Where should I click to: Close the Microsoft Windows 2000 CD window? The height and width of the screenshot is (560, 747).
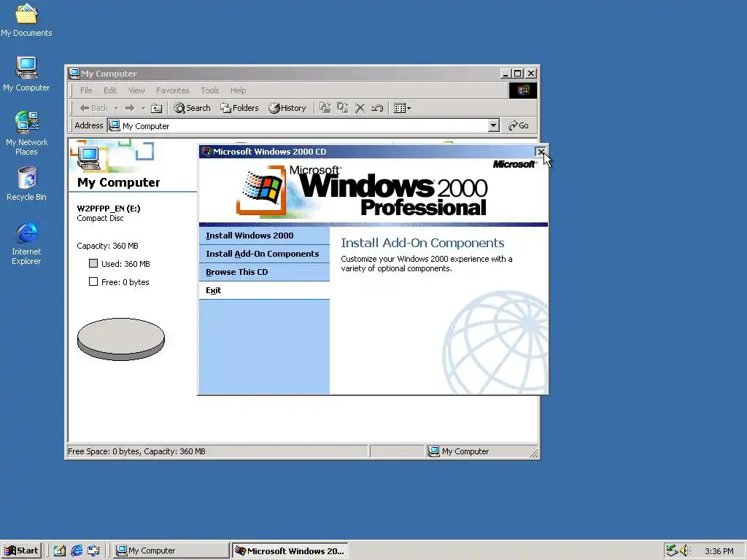(541, 152)
